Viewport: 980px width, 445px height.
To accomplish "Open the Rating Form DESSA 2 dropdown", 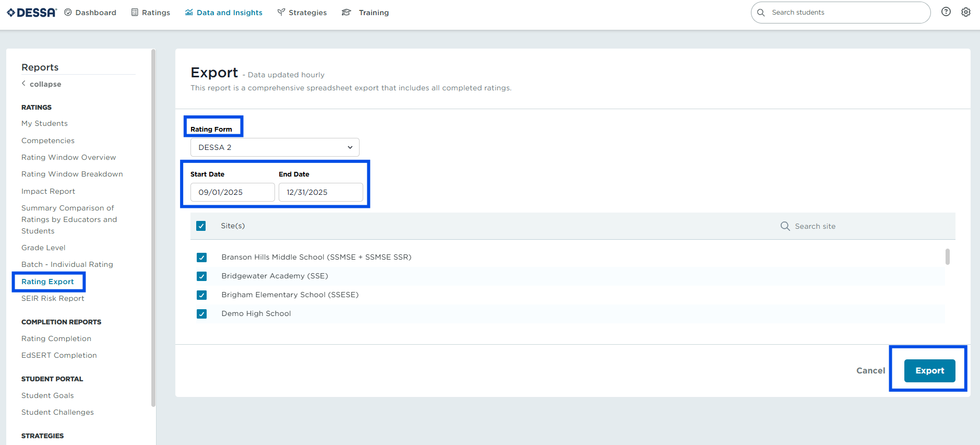I will click(275, 147).
